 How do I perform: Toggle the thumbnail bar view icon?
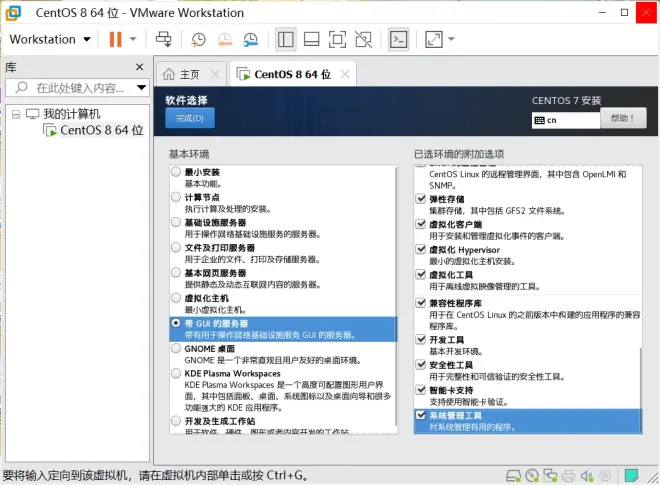[311, 40]
